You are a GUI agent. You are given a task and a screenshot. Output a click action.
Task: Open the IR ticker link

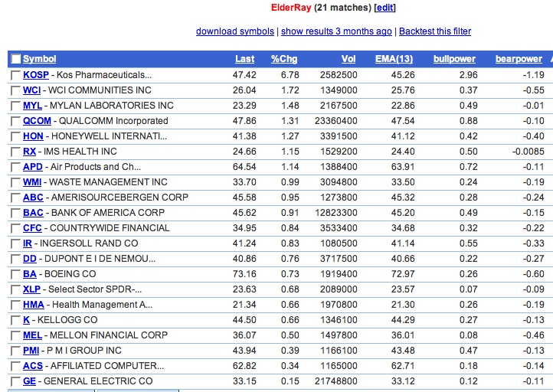click(x=28, y=243)
